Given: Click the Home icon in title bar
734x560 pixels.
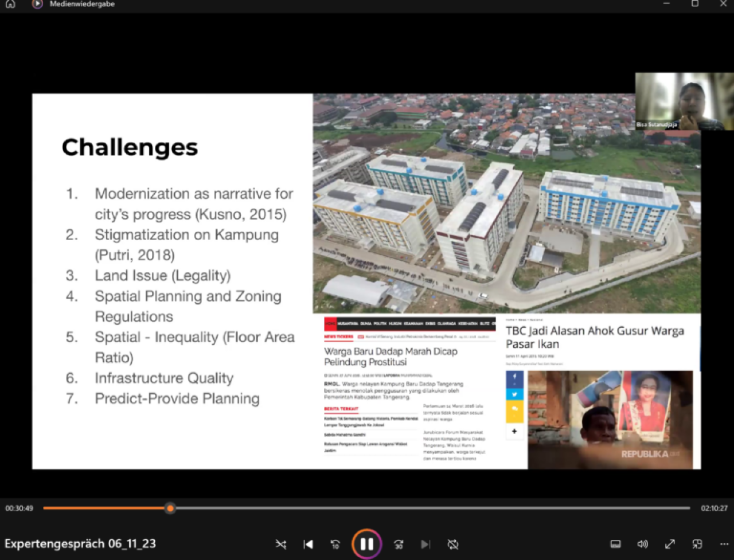Looking at the screenshot, I should pos(10,4).
